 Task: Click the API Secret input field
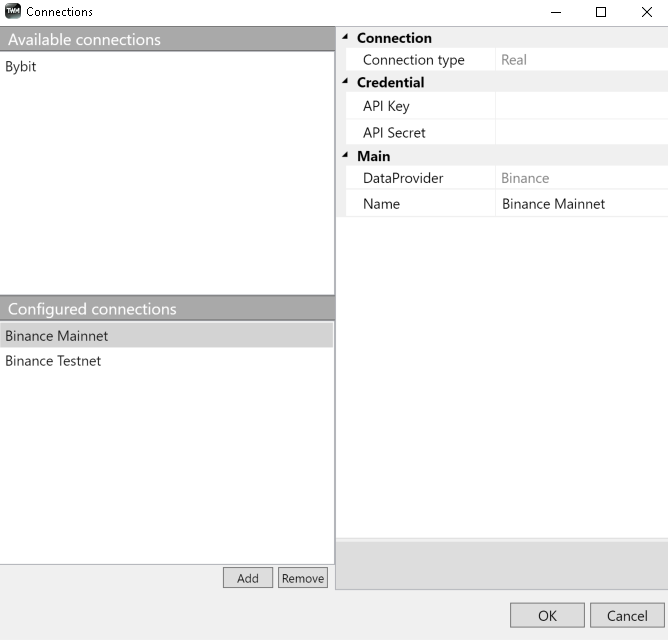click(582, 132)
